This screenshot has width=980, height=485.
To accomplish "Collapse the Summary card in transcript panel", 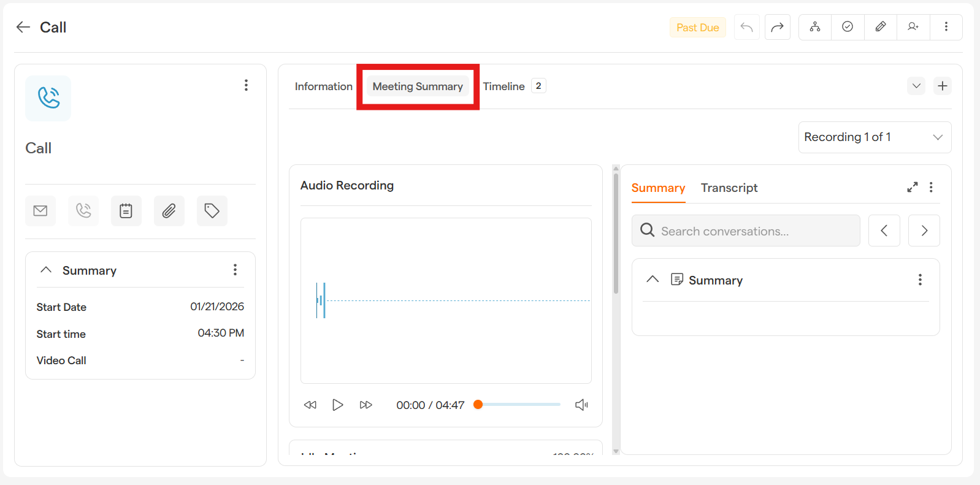I will 653,280.
